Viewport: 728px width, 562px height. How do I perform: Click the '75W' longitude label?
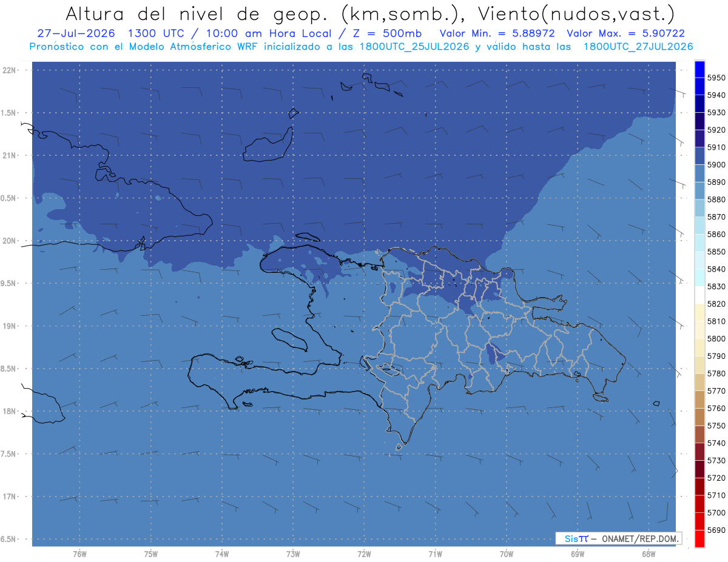click(x=151, y=554)
